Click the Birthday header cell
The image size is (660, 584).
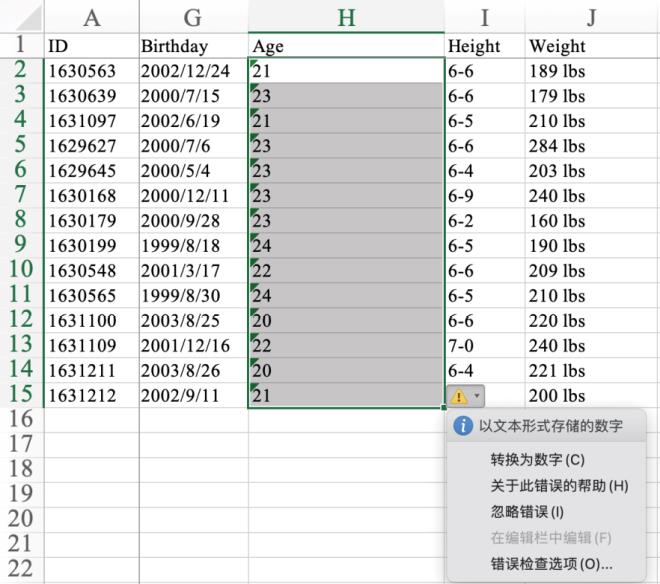tap(193, 46)
